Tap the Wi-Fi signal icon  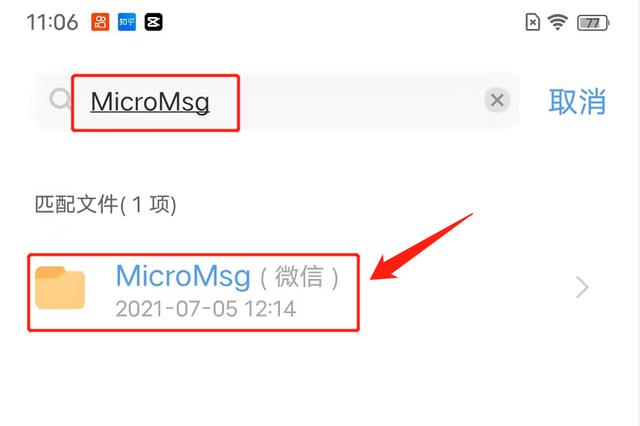point(558,22)
